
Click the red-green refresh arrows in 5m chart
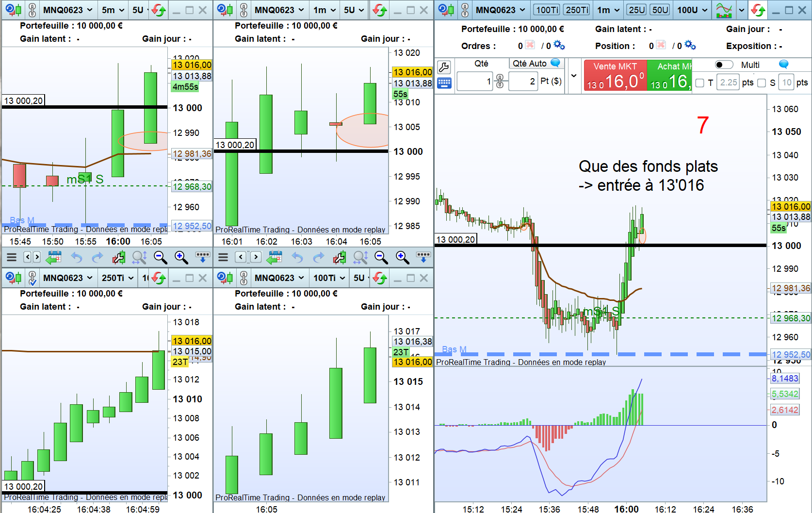point(159,10)
